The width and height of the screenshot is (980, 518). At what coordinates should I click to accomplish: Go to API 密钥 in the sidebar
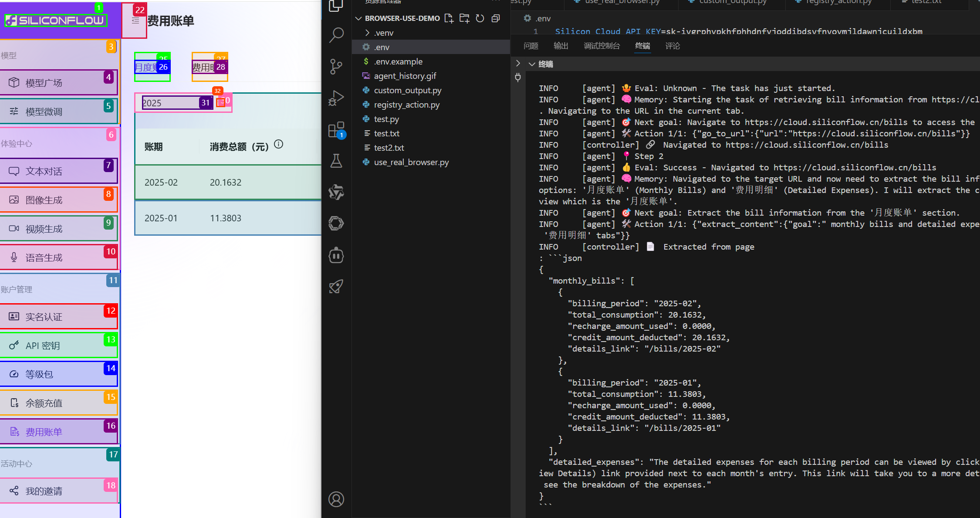(43, 345)
